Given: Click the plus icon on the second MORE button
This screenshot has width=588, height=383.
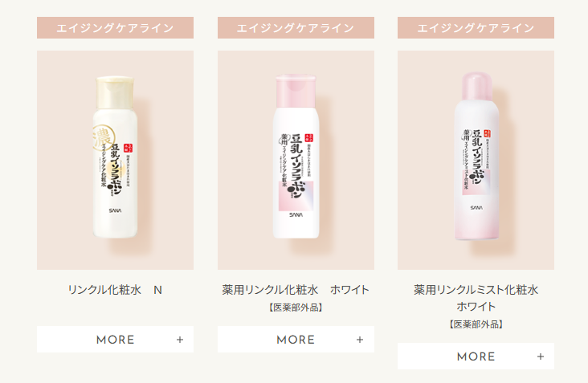Looking at the screenshot, I should click(360, 340).
